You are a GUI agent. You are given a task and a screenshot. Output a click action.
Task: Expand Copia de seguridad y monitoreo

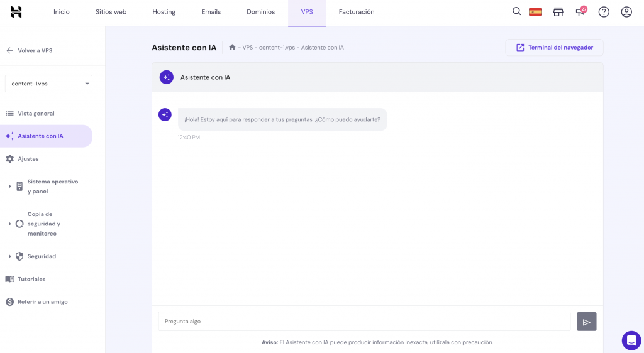(x=44, y=224)
